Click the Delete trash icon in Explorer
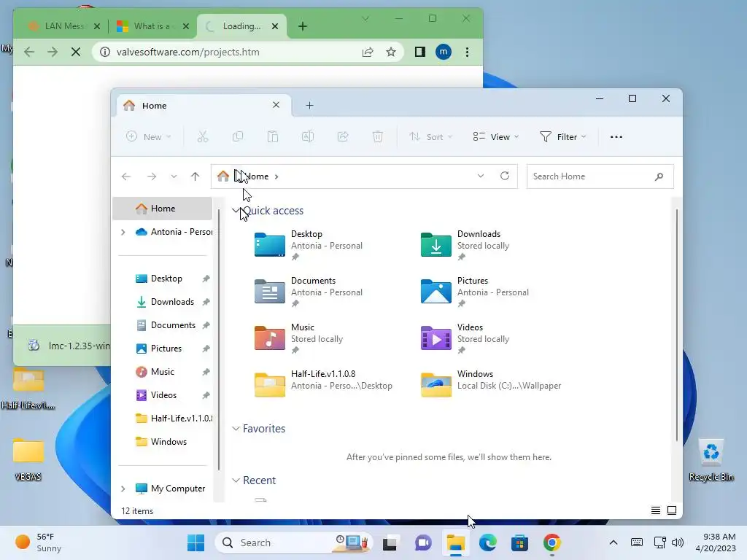Image resolution: width=747 pixels, height=560 pixels. pos(377,136)
